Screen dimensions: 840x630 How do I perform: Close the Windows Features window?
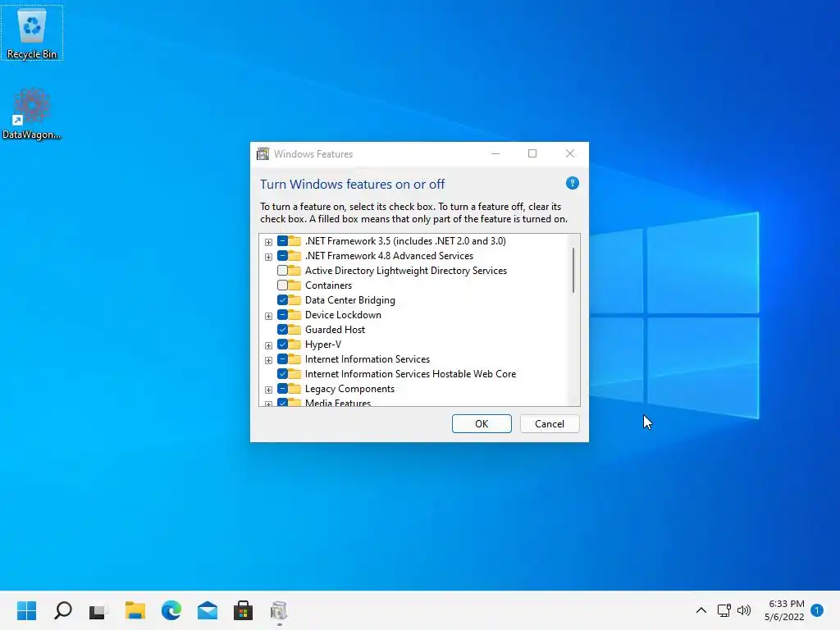pyautogui.click(x=570, y=153)
